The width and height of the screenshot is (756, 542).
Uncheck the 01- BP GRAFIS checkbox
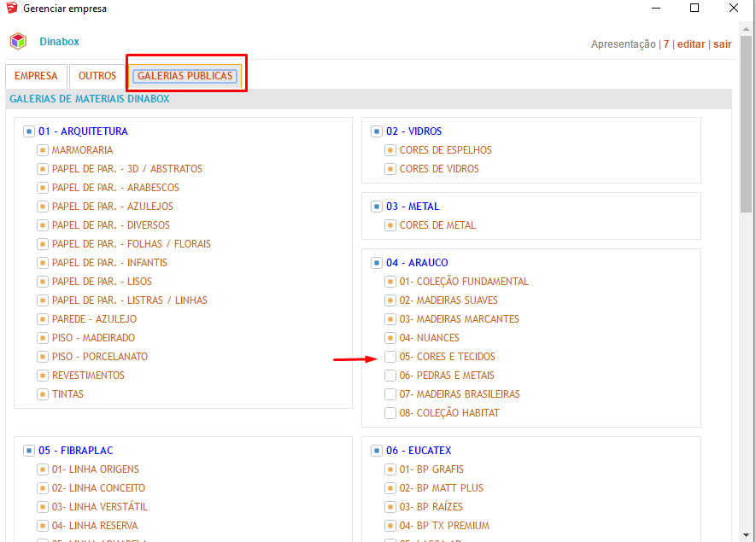pos(390,469)
